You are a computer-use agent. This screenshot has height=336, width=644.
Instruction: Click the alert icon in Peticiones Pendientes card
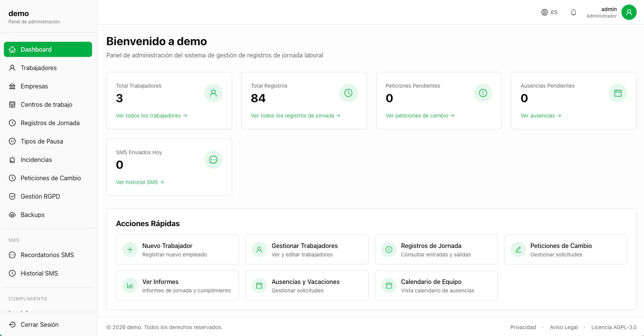[x=483, y=93]
